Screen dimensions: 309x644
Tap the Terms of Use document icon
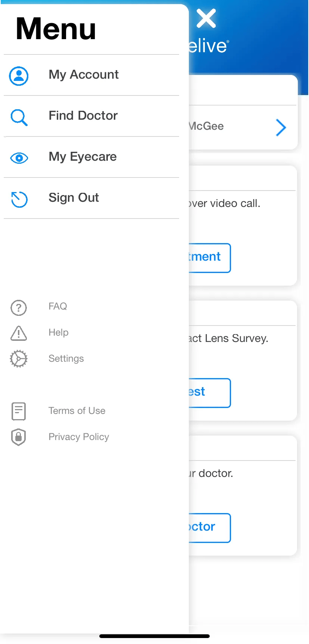pos(18,411)
